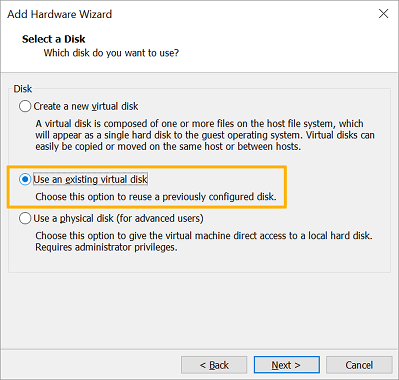The height and width of the screenshot is (380, 399).
Task: Proceed using the Next > button
Action: pyautogui.click(x=287, y=365)
